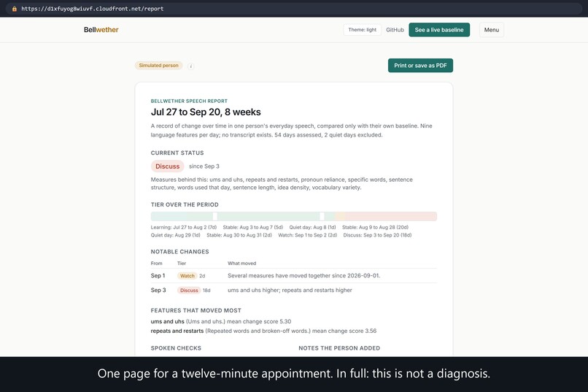Viewport: 588px width, 392px height.
Task: Click the second white quiet-day marker on tier bar
Action: pyautogui.click(x=322, y=216)
